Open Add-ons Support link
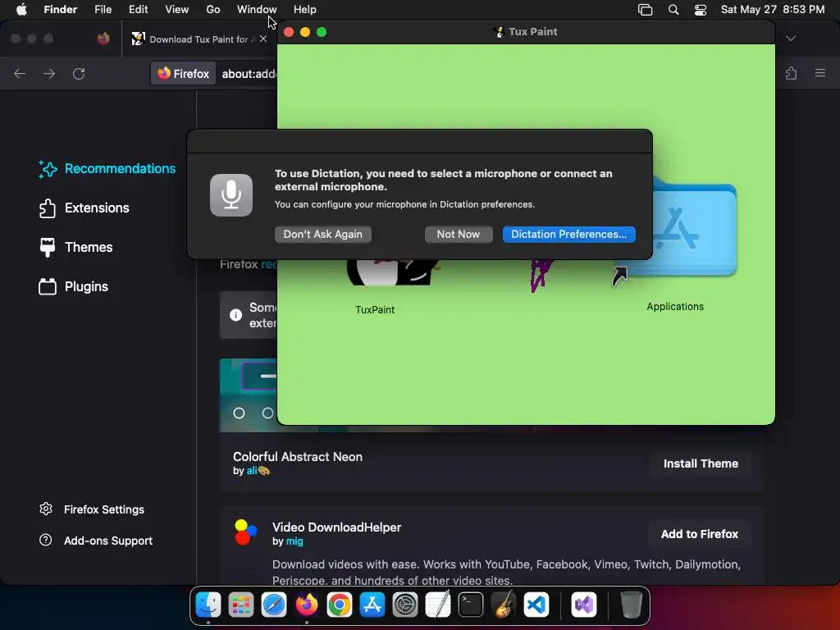Viewport: 840px width, 630px height. pos(97,541)
